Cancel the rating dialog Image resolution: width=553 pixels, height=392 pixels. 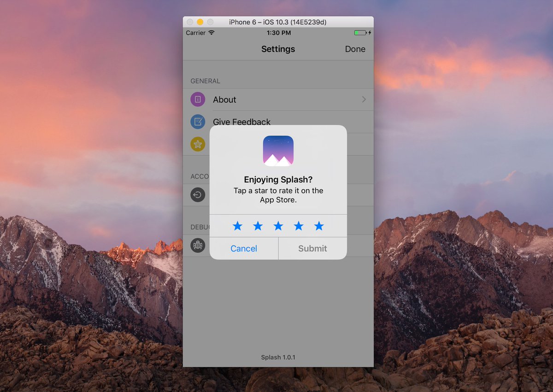244,248
